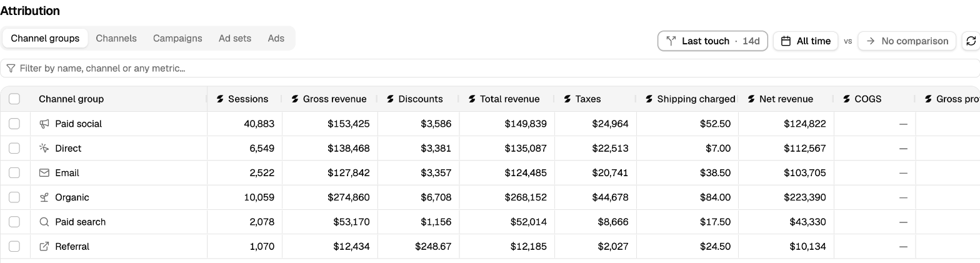
Task: Sort by the Net revenue column header
Action: click(x=786, y=99)
